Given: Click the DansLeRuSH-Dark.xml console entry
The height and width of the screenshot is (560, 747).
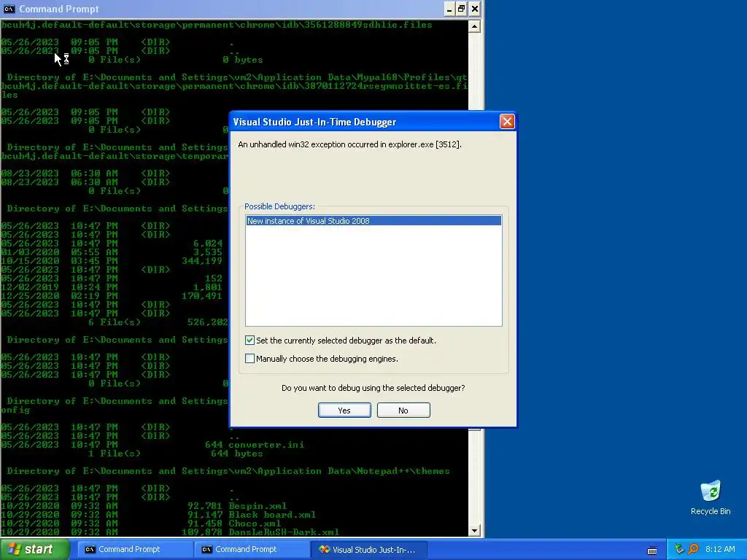Looking at the screenshot, I should point(284,532).
